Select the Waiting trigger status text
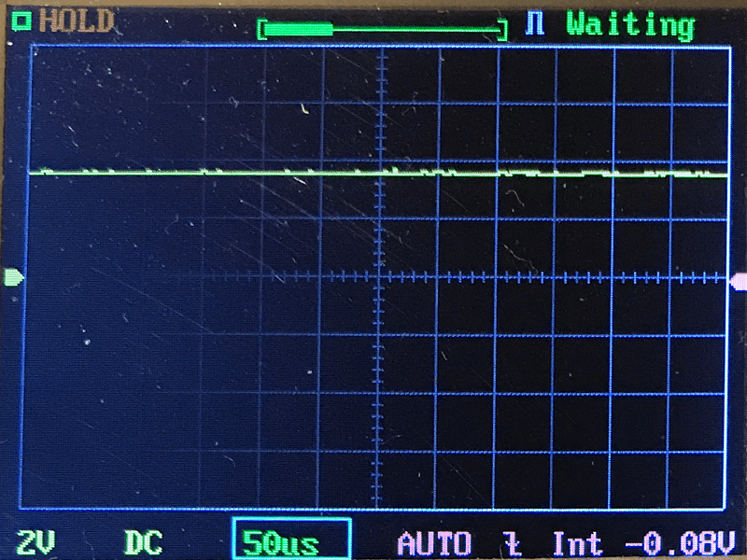The image size is (747, 560). pyautogui.click(x=631, y=23)
